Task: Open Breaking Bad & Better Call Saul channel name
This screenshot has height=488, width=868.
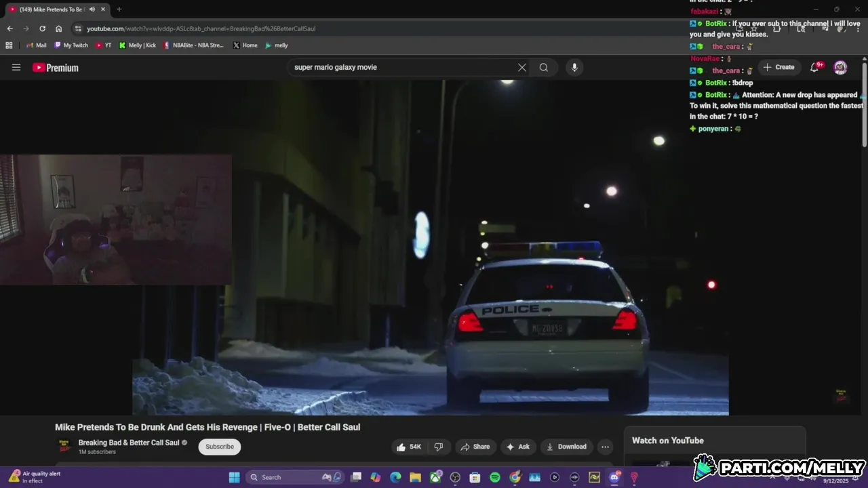Action: pyautogui.click(x=129, y=443)
